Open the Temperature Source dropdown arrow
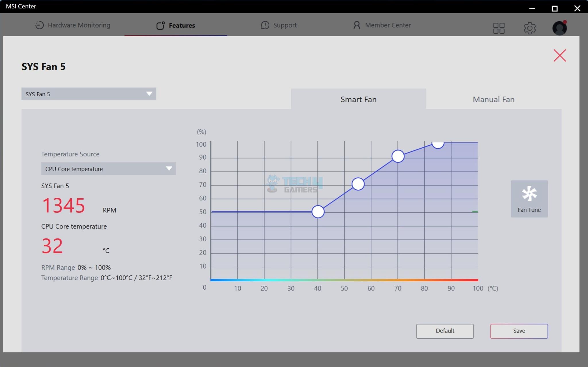 (169, 168)
